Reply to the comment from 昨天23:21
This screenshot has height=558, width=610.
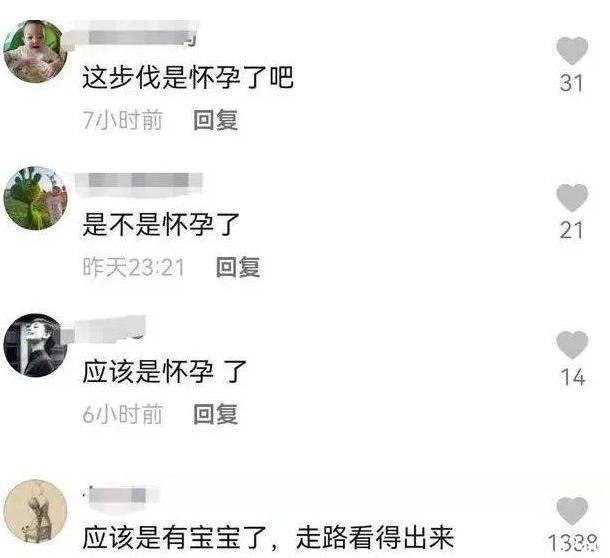point(238,267)
